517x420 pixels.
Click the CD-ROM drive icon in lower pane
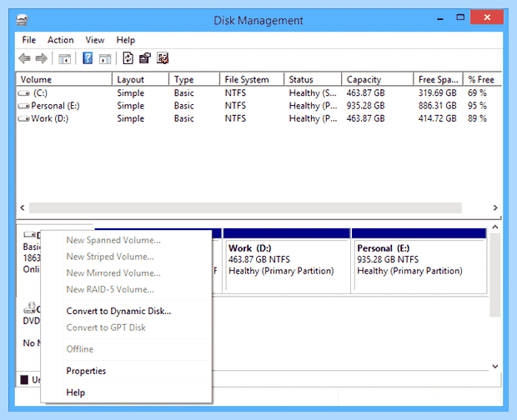(x=30, y=307)
